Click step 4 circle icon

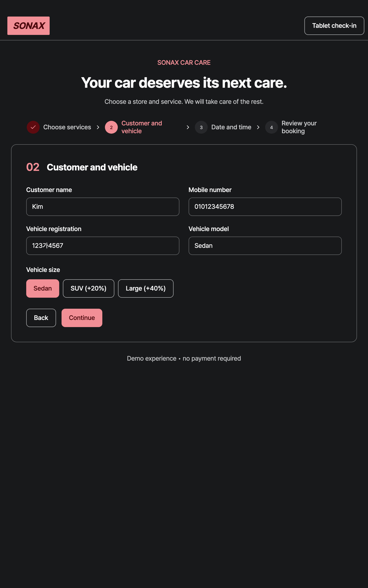pos(271,127)
